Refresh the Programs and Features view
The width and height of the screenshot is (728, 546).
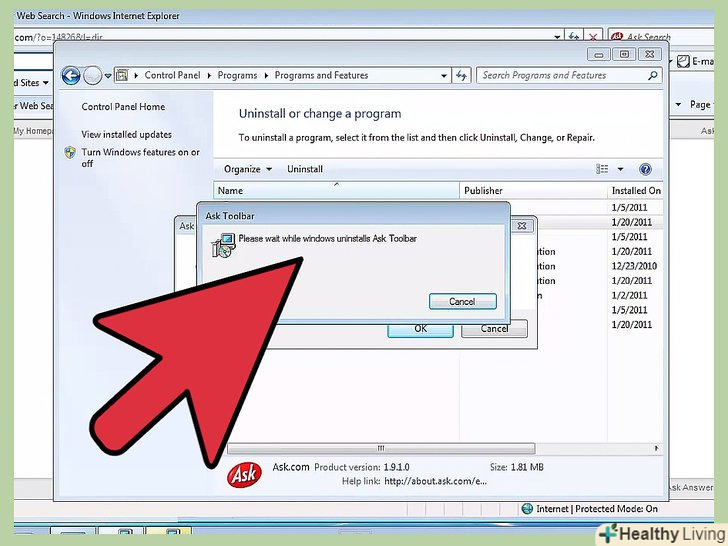click(x=462, y=75)
